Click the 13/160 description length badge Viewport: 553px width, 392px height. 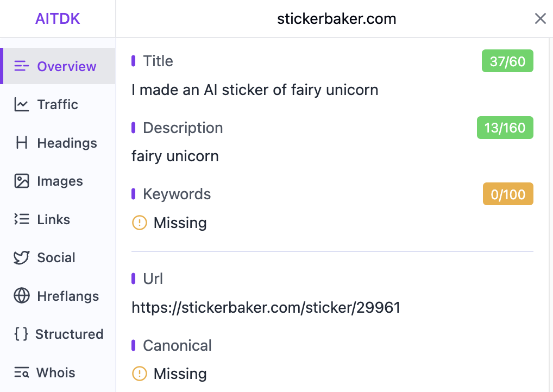pyautogui.click(x=505, y=128)
